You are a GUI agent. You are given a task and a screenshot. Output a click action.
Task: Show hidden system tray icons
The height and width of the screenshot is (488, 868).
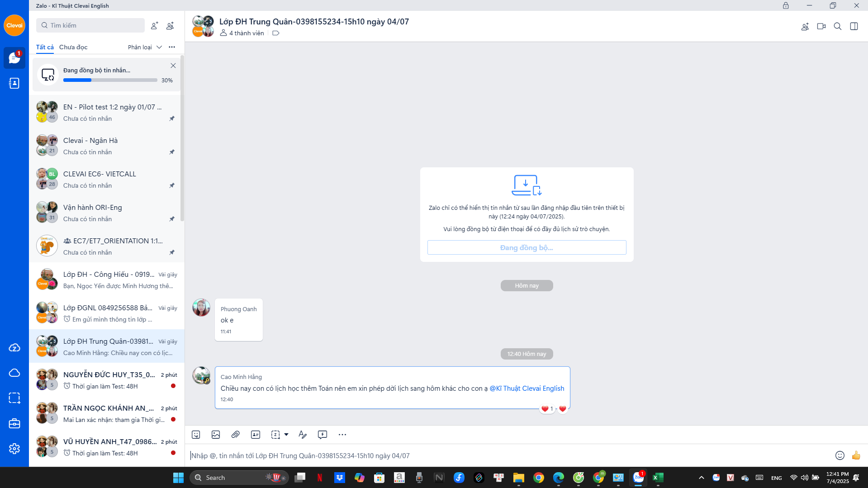coord(702,478)
